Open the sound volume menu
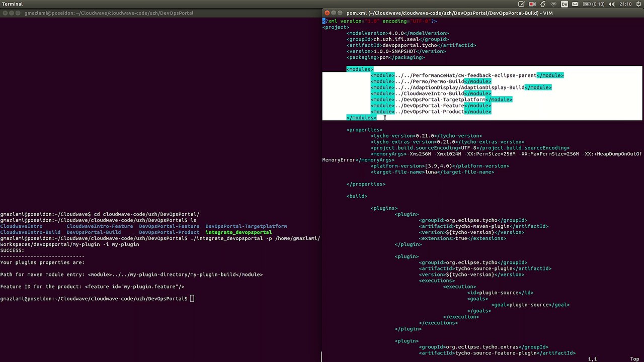 612,4
